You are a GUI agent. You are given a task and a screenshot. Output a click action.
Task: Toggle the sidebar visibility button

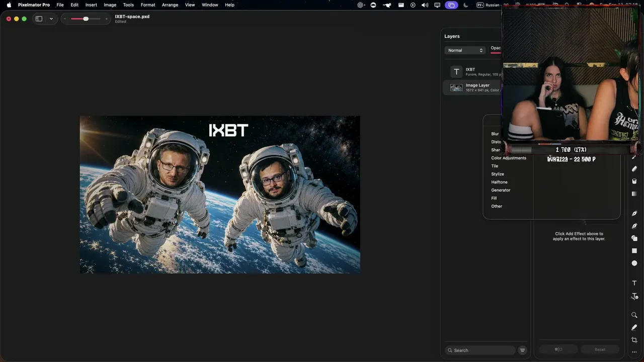point(39,19)
